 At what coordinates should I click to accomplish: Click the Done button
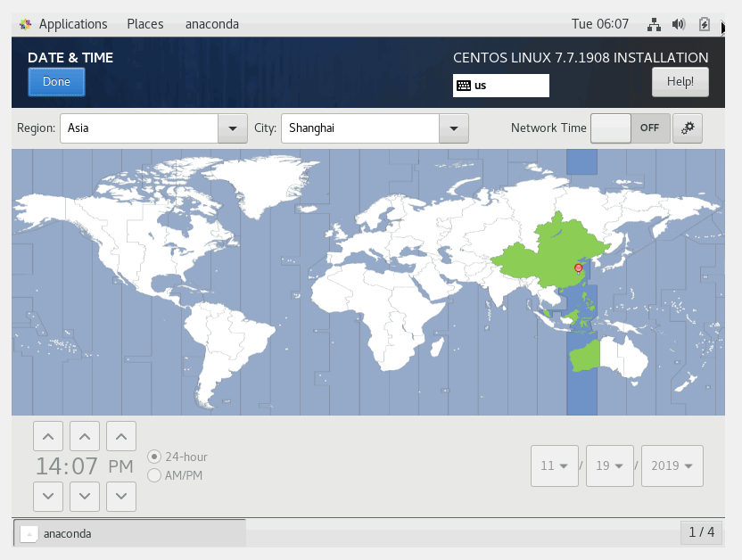click(x=56, y=82)
